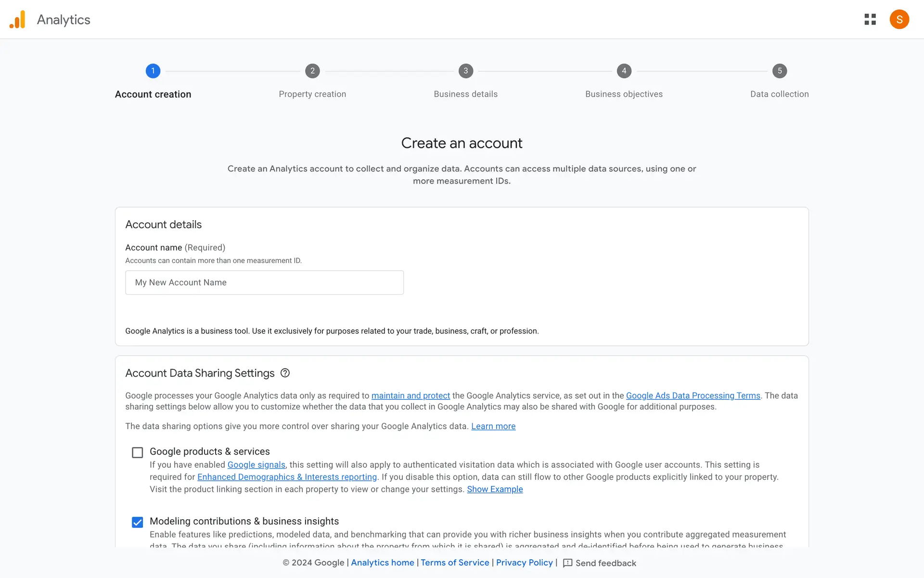
Task: Enable Google products & services checkbox
Action: [138, 452]
